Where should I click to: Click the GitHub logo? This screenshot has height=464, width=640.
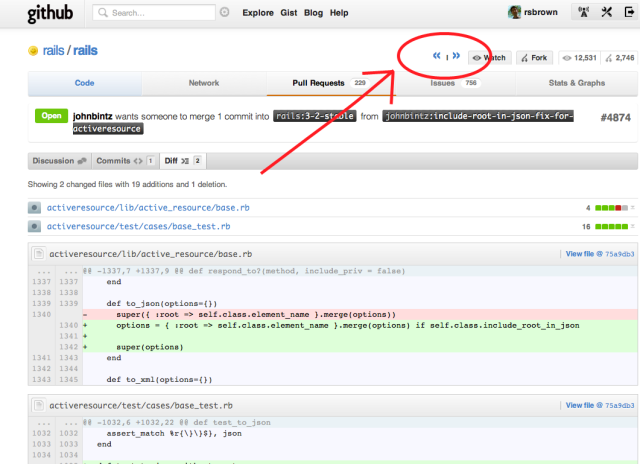point(50,13)
